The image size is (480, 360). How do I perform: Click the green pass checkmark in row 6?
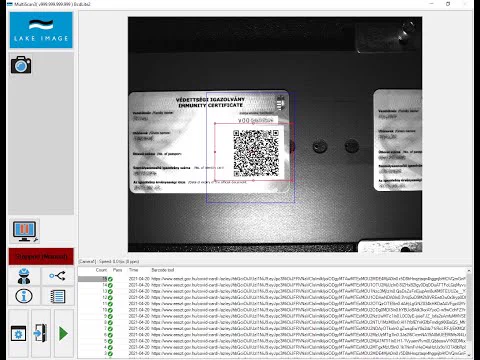tap(110, 335)
